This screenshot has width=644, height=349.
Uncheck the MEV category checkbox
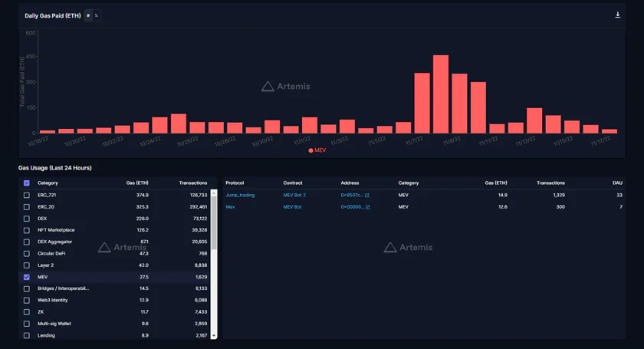[27, 277]
